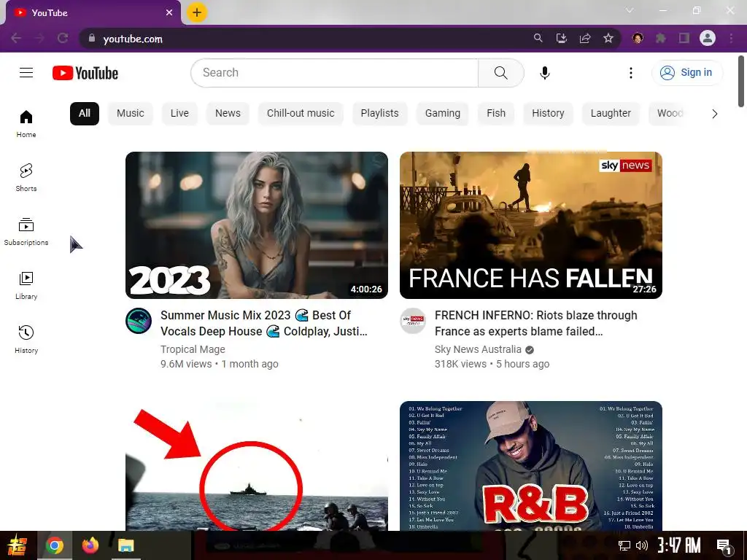
Task: Open FRENCH INFERNO video title link
Action: pos(536,323)
